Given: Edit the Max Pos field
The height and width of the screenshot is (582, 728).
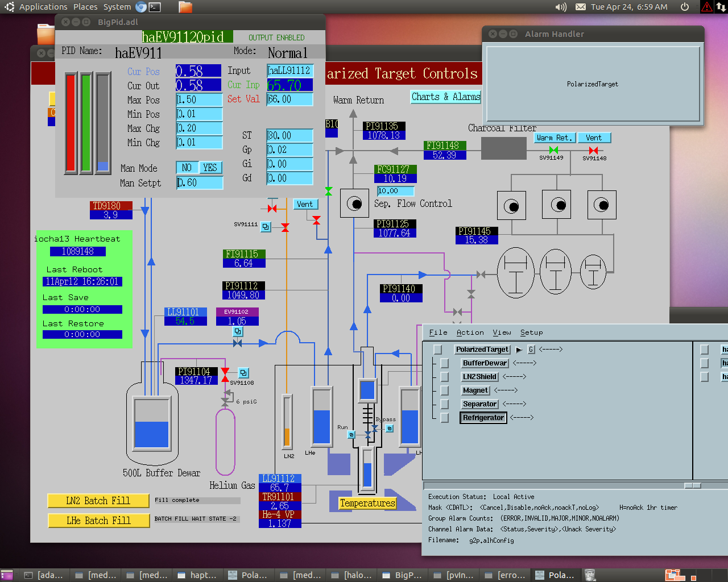Looking at the screenshot, I should [x=199, y=99].
